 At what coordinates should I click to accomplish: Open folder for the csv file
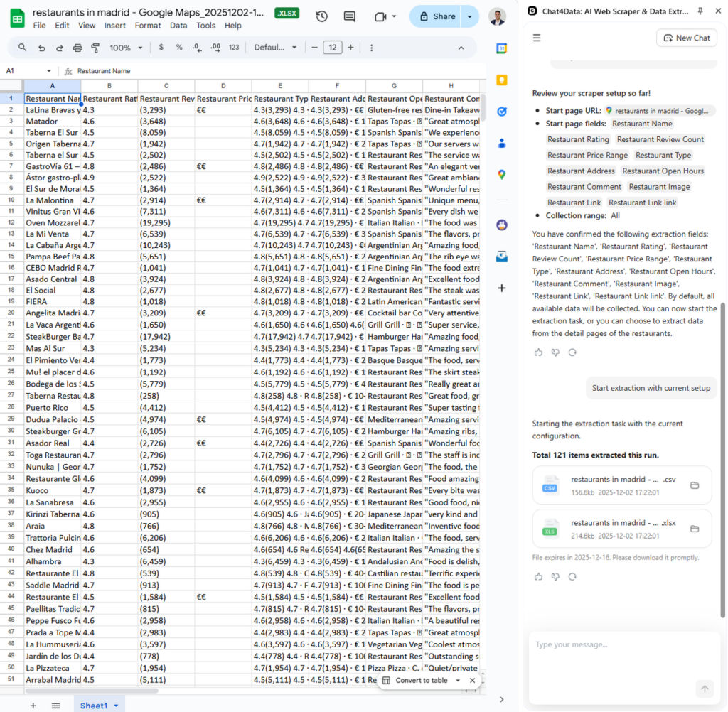click(x=695, y=485)
